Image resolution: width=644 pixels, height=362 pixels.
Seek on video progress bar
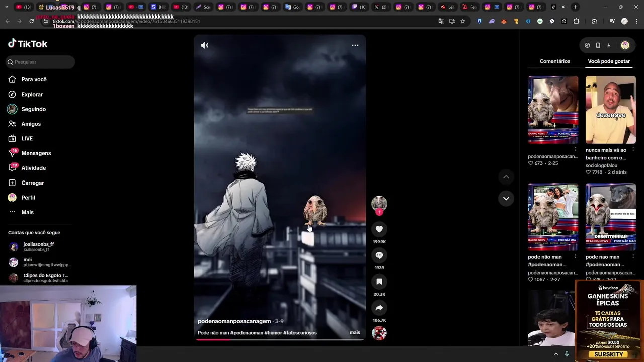pos(280,340)
